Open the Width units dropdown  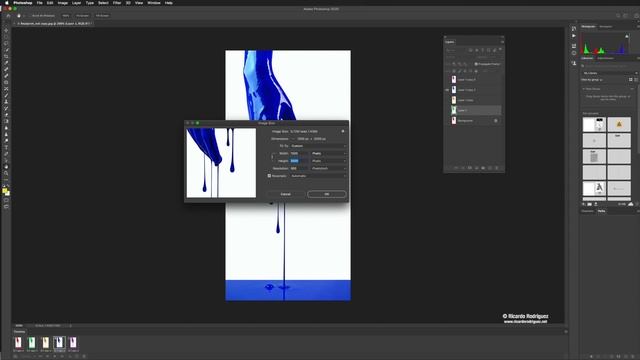click(x=329, y=153)
